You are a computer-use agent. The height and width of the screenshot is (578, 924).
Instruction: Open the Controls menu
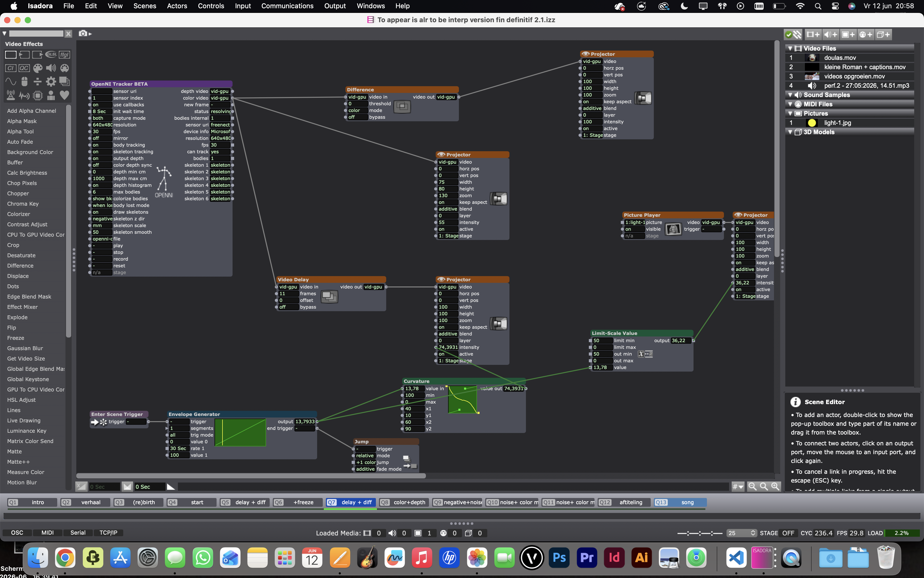[x=211, y=6]
